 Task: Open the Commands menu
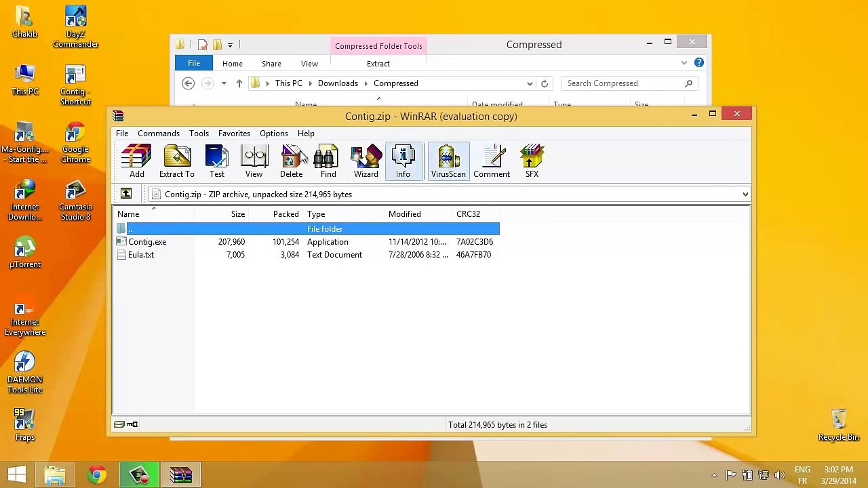[159, 134]
